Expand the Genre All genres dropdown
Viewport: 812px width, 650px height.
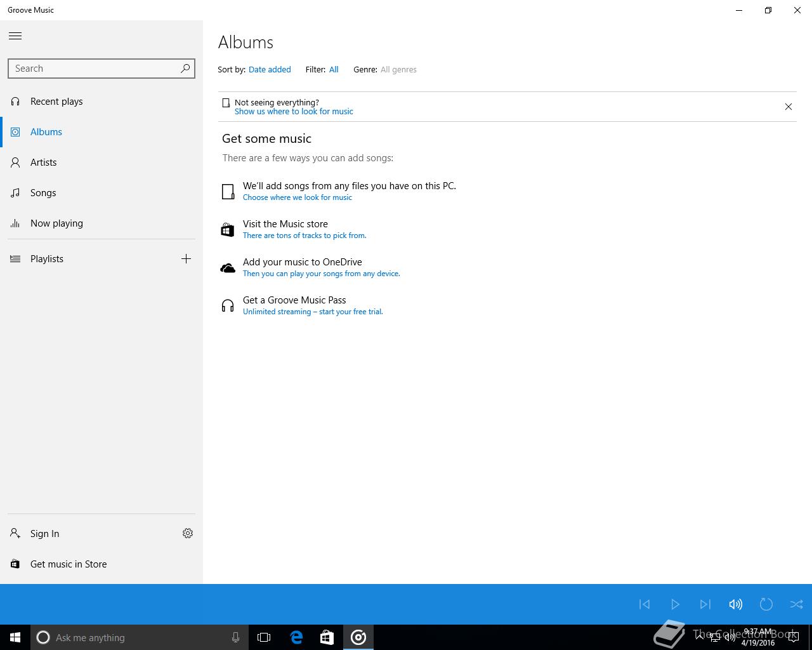click(x=398, y=70)
